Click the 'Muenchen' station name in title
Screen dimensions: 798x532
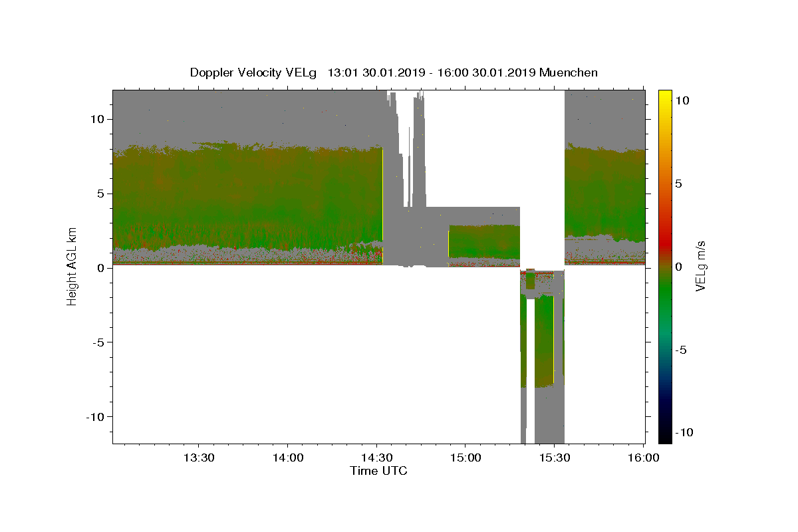tap(569, 72)
